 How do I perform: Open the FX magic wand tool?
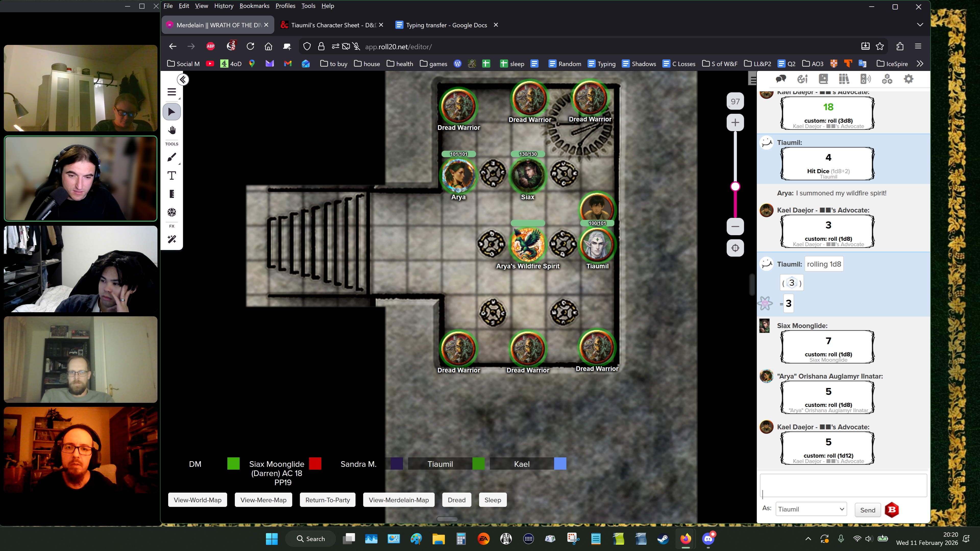coord(171,239)
